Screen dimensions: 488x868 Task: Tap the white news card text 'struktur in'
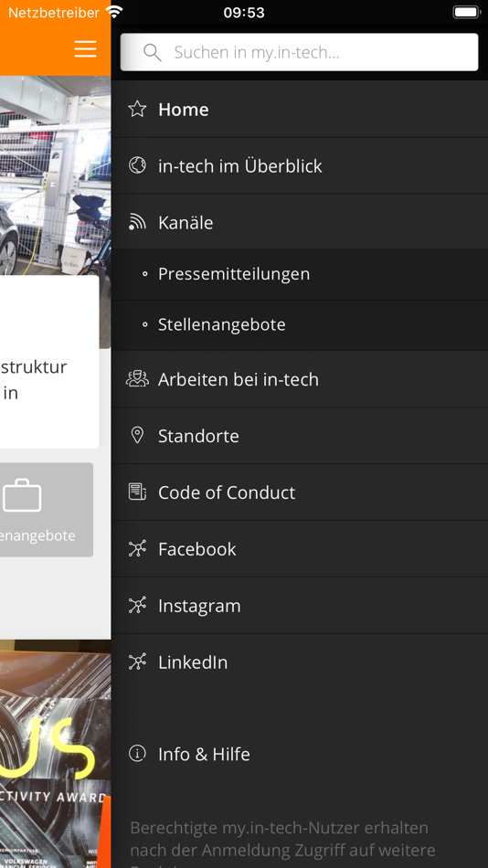pyautogui.click(x=34, y=380)
